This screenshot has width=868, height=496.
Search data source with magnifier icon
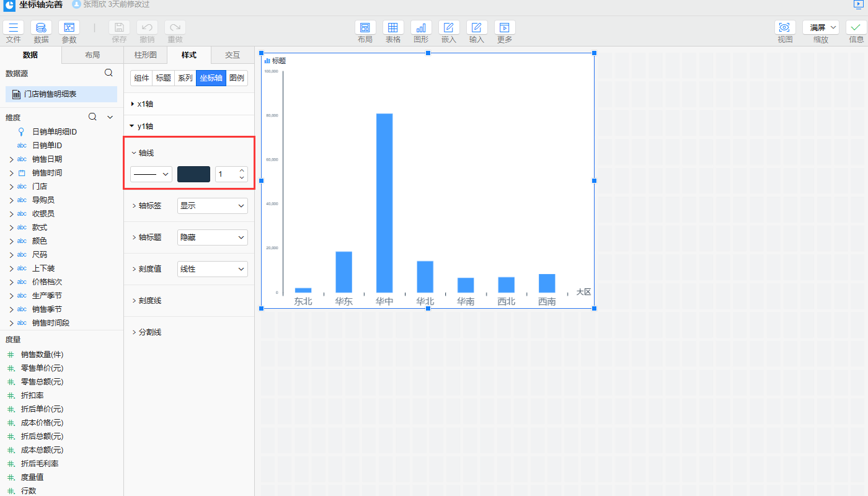coord(108,73)
